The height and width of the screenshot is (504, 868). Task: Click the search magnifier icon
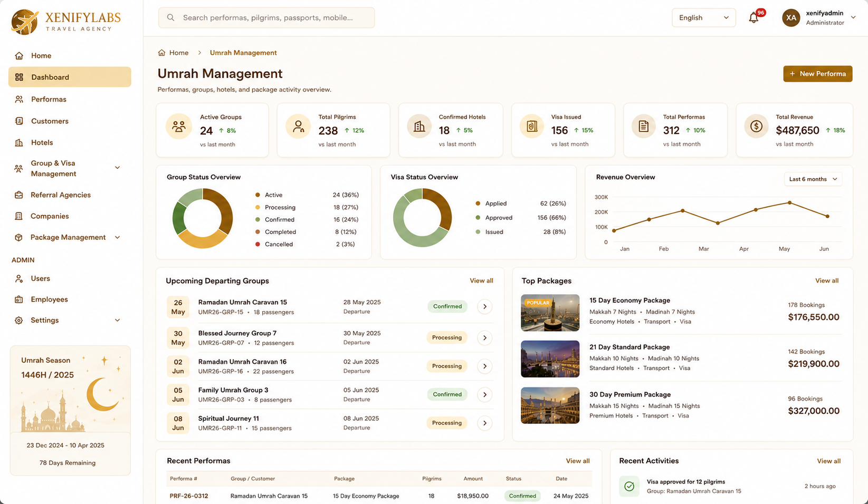170,17
